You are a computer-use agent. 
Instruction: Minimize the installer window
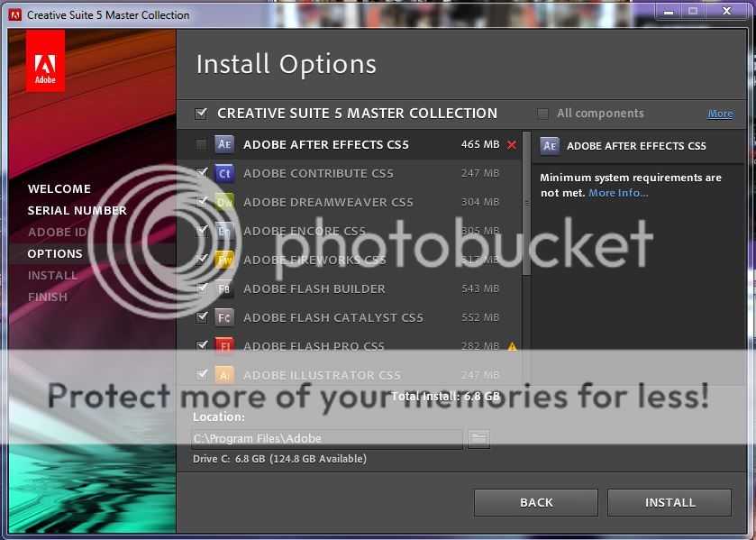(669, 12)
